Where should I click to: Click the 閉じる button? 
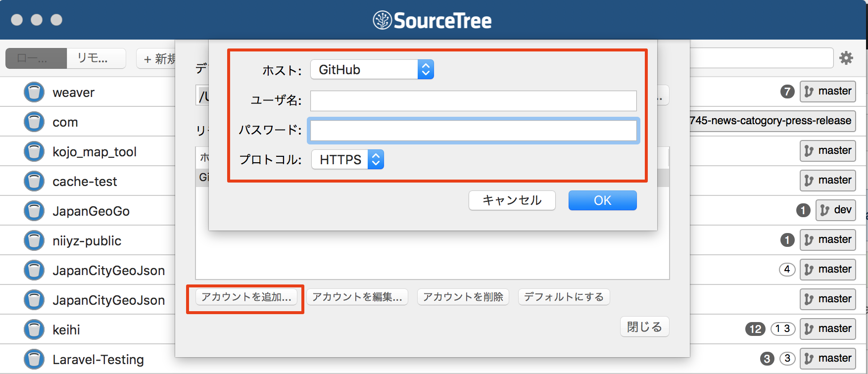[x=645, y=327]
